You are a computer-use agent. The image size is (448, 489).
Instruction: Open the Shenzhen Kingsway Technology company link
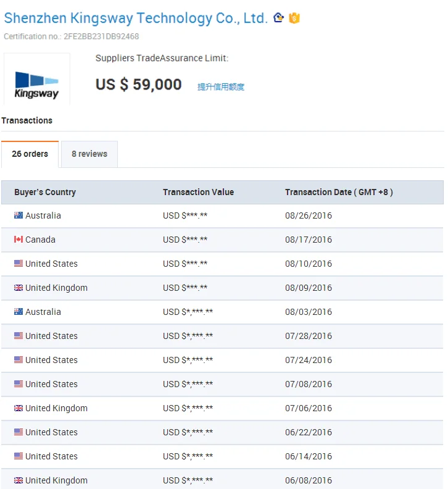pos(136,18)
